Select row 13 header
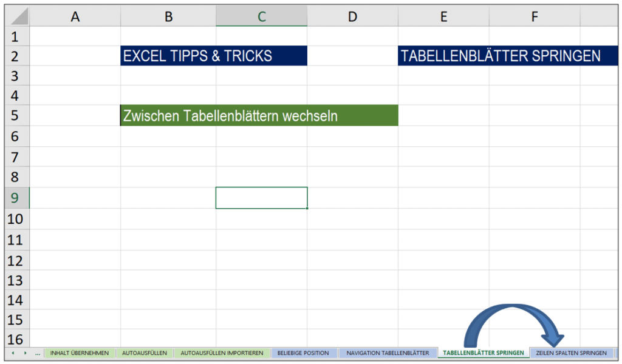This screenshot has width=622, height=364. [x=16, y=280]
